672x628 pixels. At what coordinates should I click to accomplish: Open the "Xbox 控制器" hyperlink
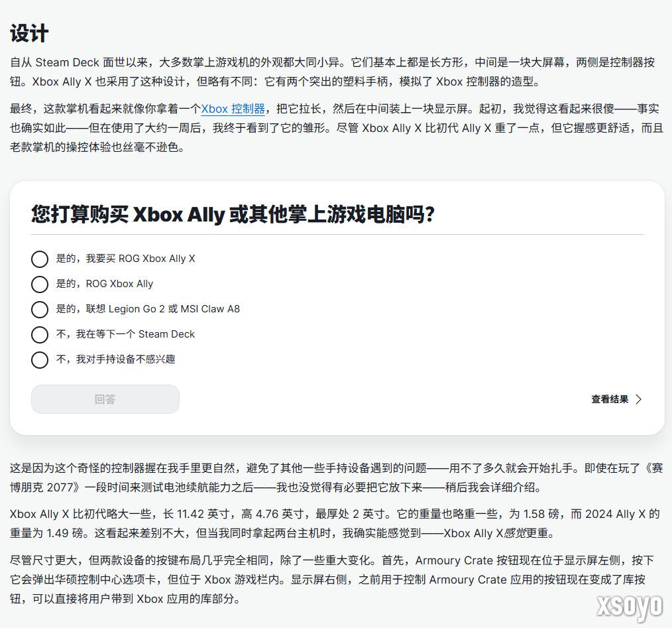pyautogui.click(x=233, y=109)
